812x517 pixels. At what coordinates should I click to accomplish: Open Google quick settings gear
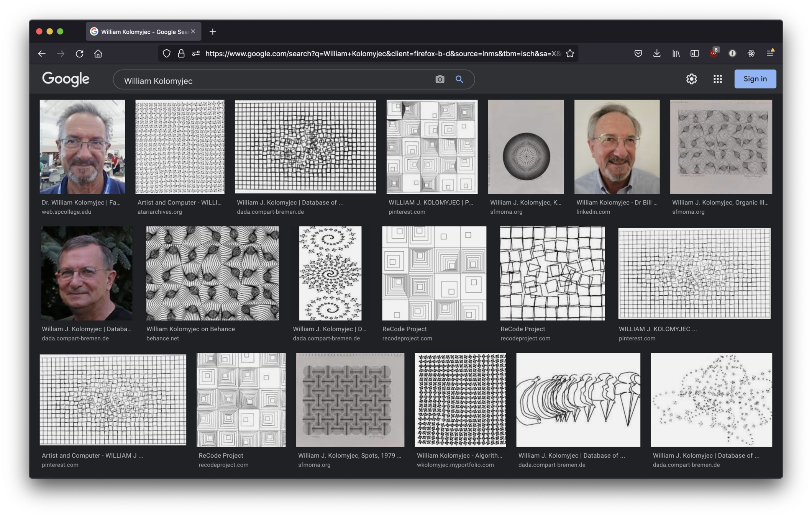[x=691, y=79]
